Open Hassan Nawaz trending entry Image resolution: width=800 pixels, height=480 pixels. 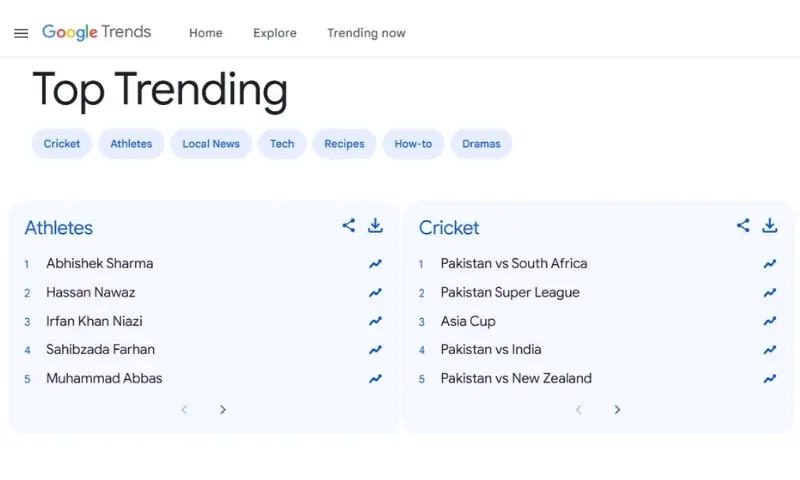(x=90, y=293)
